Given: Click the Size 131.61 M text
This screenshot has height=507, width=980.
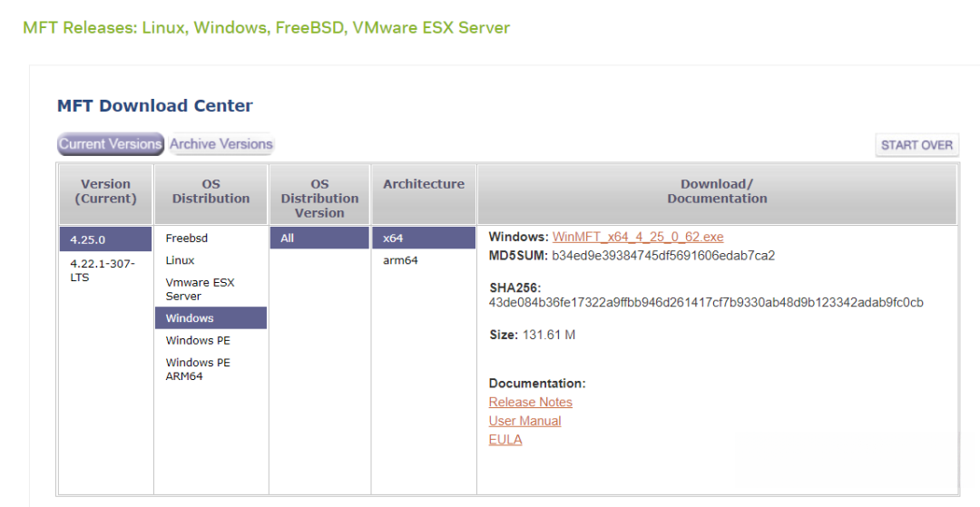Looking at the screenshot, I should pos(532,336).
